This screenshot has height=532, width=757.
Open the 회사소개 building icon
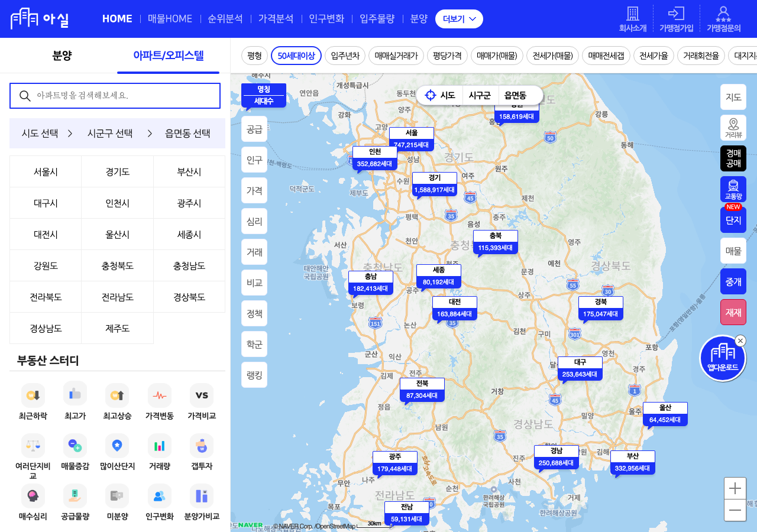[x=633, y=14]
